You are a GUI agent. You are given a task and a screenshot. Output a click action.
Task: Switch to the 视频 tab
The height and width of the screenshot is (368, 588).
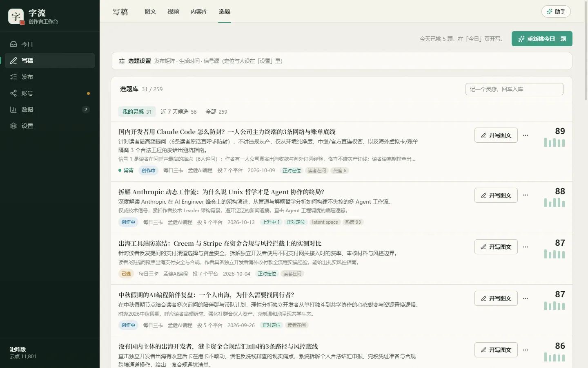point(173,11)
